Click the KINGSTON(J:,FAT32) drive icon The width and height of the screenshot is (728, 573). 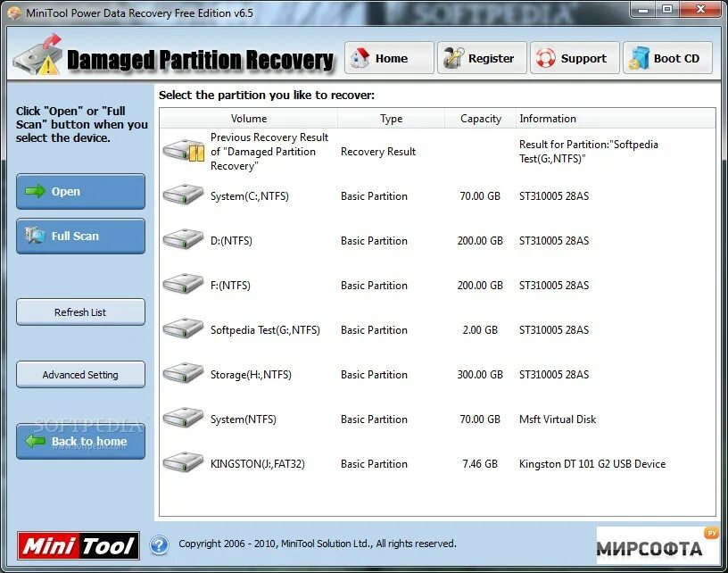[183, 462]
